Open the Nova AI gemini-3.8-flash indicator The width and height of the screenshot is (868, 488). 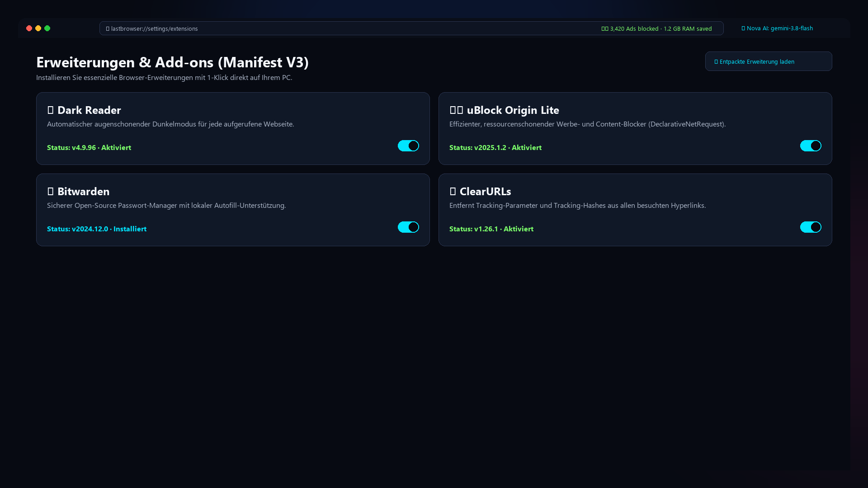pos(777,28)
